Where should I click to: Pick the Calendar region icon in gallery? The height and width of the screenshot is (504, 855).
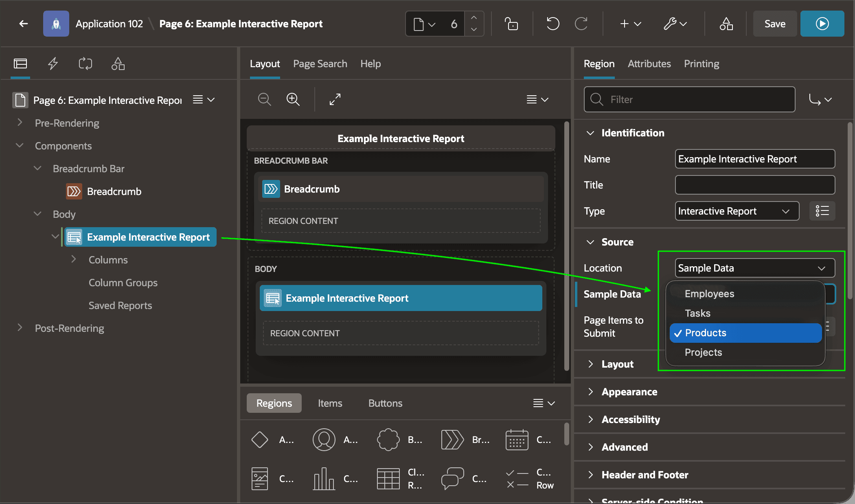tap(517, 440)
